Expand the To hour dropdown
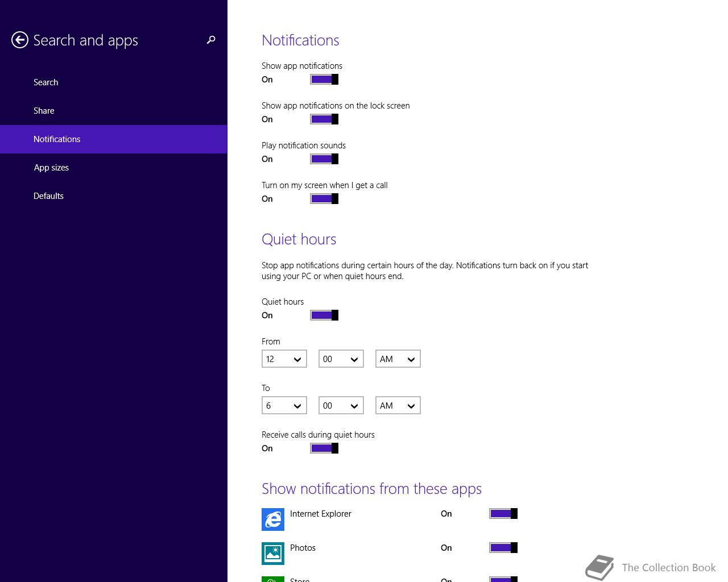The width and height of the screenshot is (728, 582). [284, 406]
